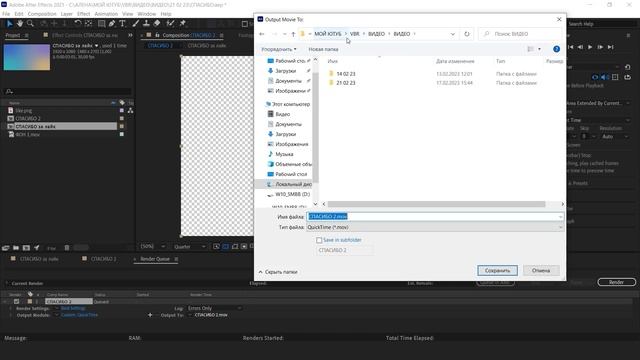The height and width of the screenshot is (360, 640).
Task: Collapse folders with Скрыть папки
Action: coord(278,272)
